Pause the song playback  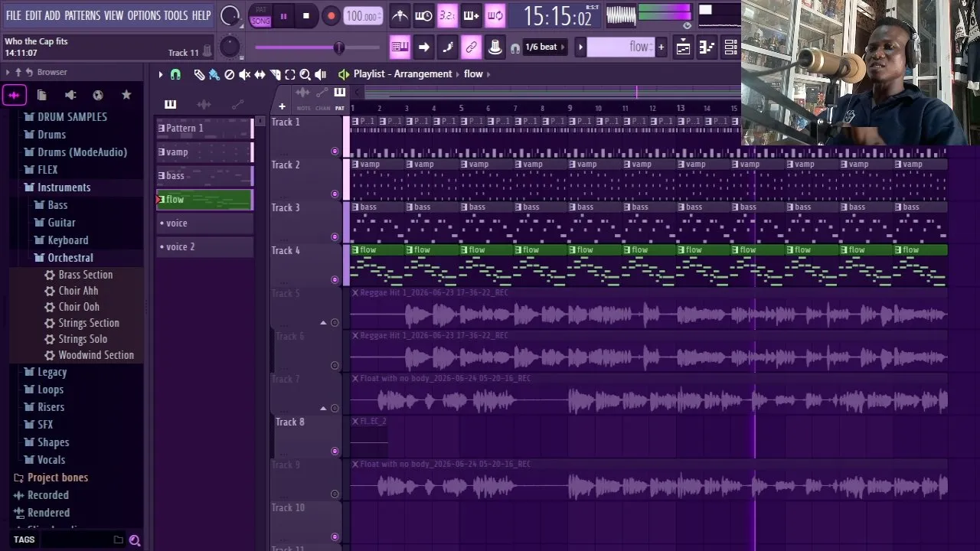click(283, 15)
